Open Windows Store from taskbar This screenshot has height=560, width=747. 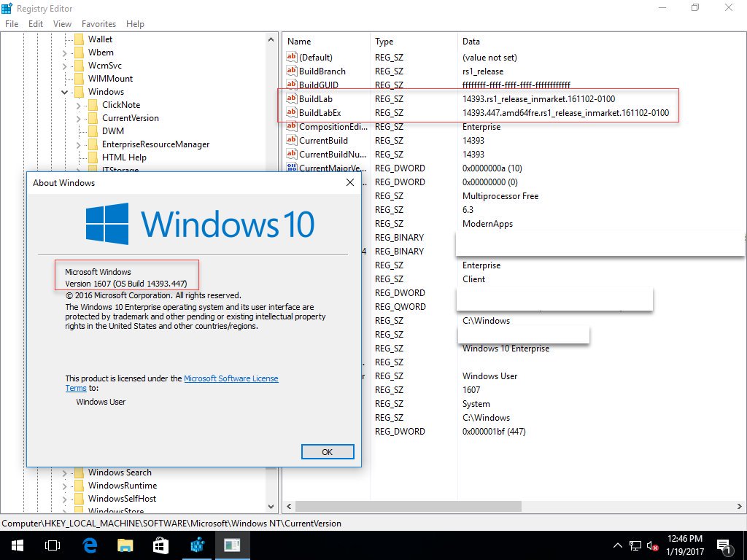(x=160, y=545)
